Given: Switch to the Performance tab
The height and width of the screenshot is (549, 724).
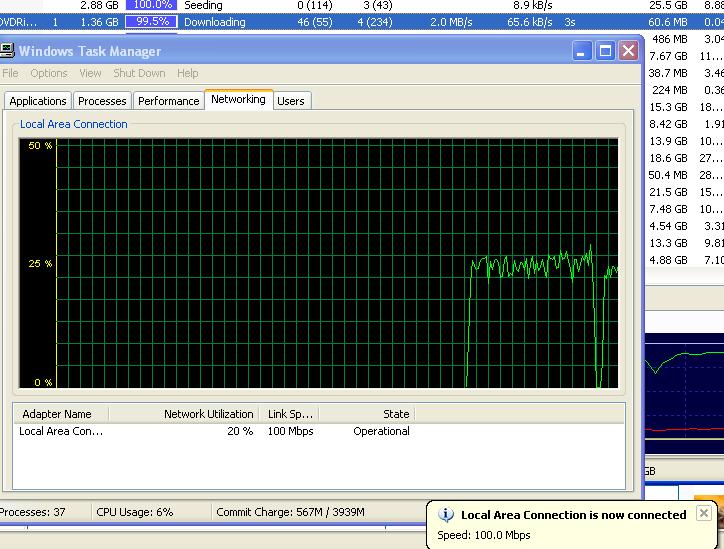Looking at the screenshot, I should tap(169, 101).
